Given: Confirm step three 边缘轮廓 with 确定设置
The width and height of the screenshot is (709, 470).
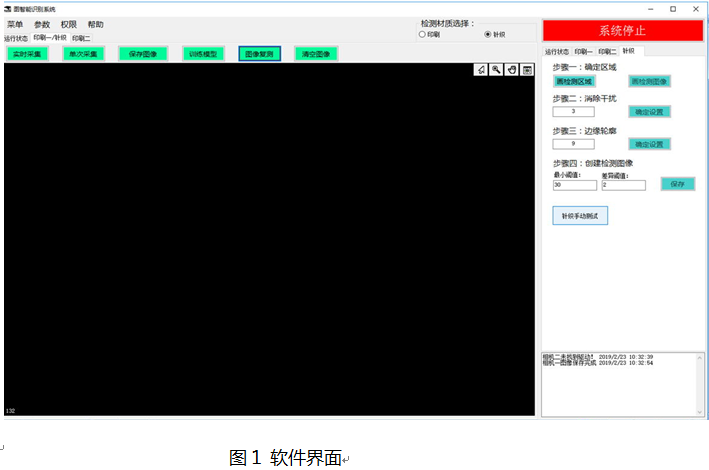Looking at the screenshot, I should tap(649, 144).
